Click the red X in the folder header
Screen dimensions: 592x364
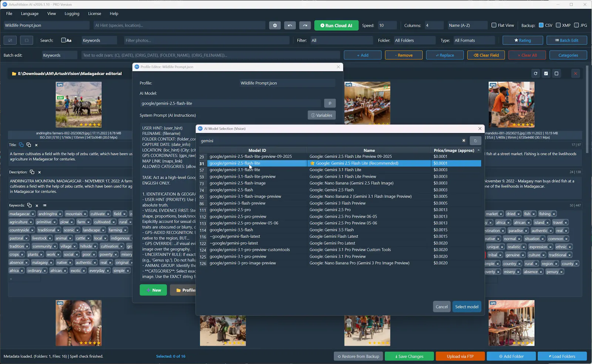575,74
